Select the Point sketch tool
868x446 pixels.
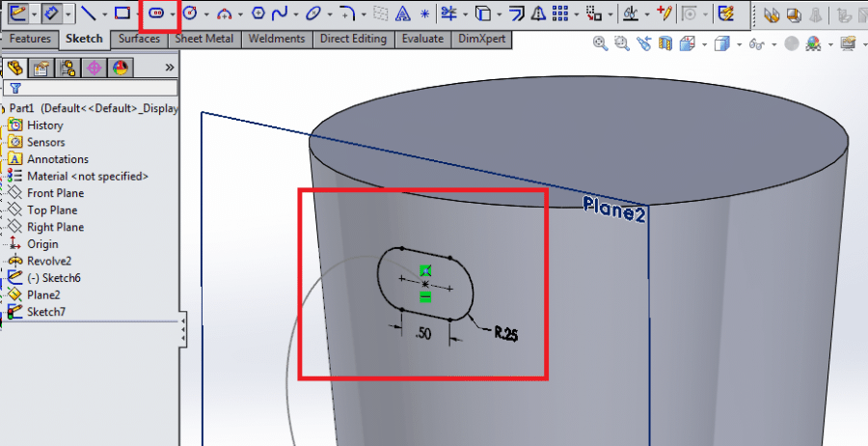click(x=424, y=14)
